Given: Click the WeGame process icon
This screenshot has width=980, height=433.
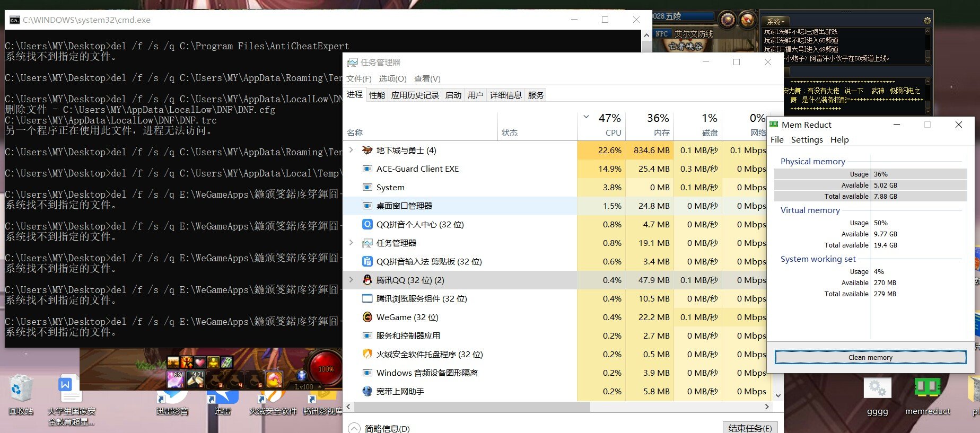Looking at the screenshot, I should click(367, 317).
